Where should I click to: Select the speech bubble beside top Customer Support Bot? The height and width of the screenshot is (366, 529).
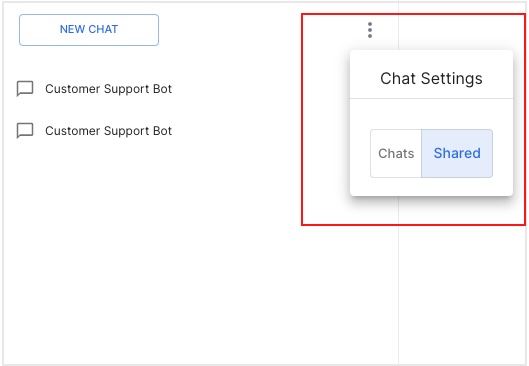pyautogui.click(x=25, y=89)
